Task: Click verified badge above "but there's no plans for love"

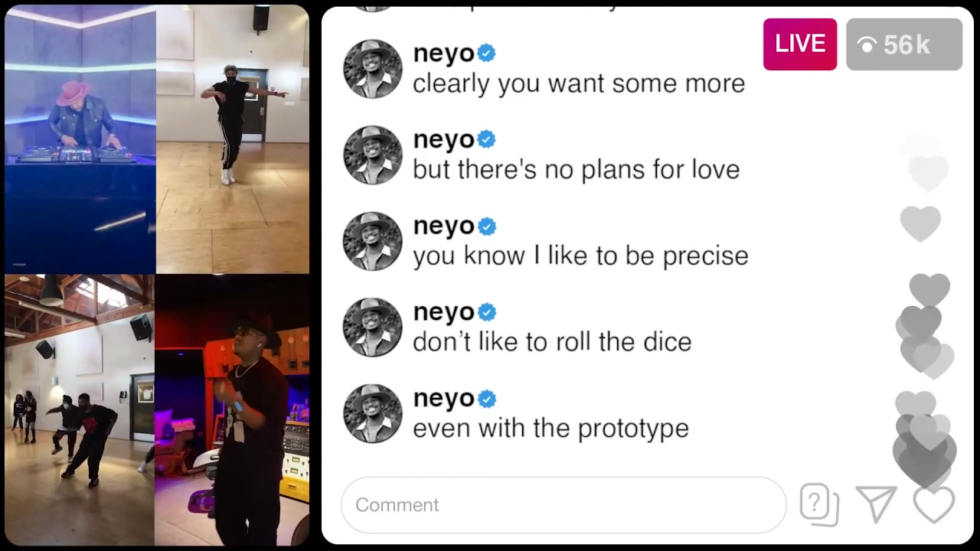Action: coord(486,139)
